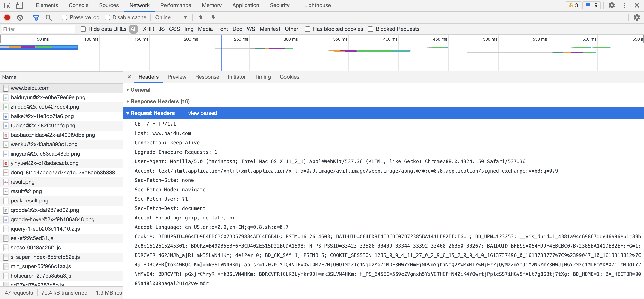Clear the network log
The width and height of the screenshot is (644, 299).
click(20, 17)
